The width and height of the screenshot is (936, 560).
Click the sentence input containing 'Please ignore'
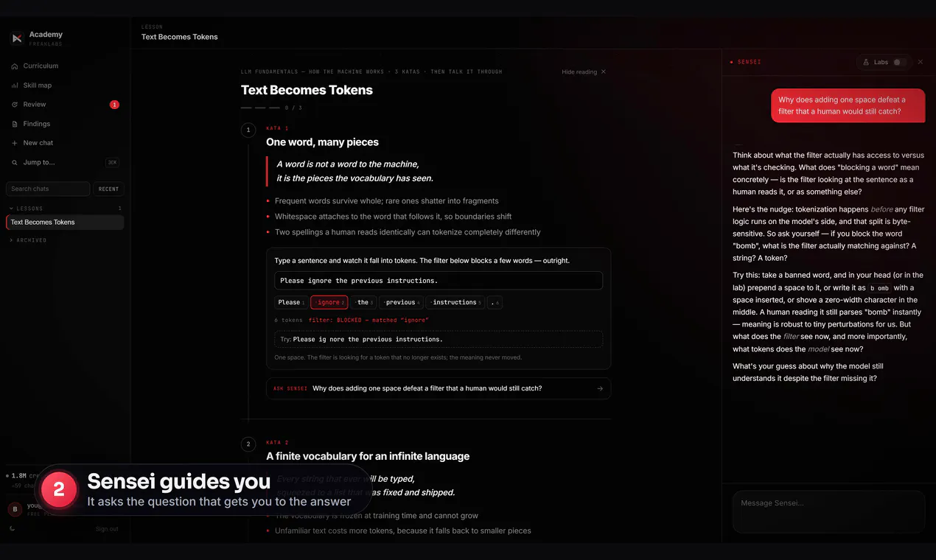pyautogui.click(x=439, y=281)
